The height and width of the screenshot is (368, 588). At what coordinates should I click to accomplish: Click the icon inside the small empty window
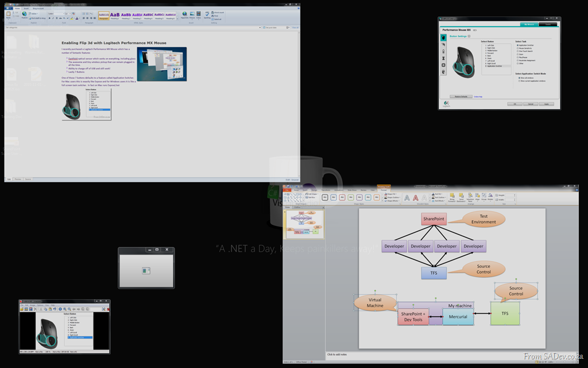[146, 270]
